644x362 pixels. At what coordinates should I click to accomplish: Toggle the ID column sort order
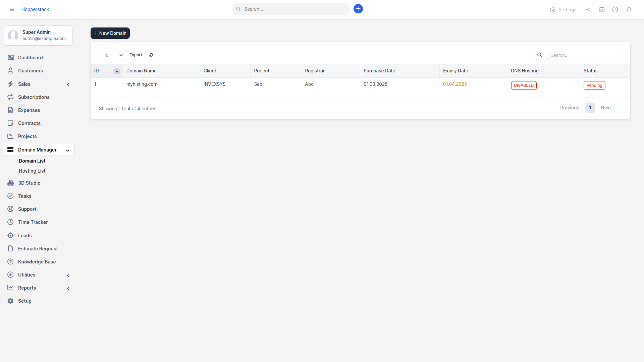click(117, 71)
